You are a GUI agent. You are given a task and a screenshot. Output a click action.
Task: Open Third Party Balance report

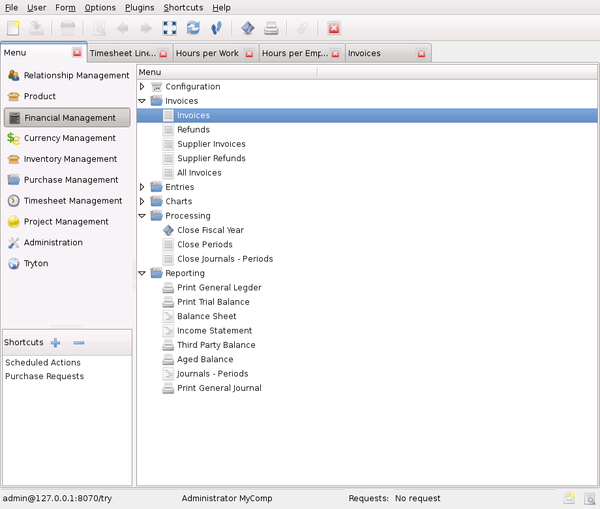216,345
